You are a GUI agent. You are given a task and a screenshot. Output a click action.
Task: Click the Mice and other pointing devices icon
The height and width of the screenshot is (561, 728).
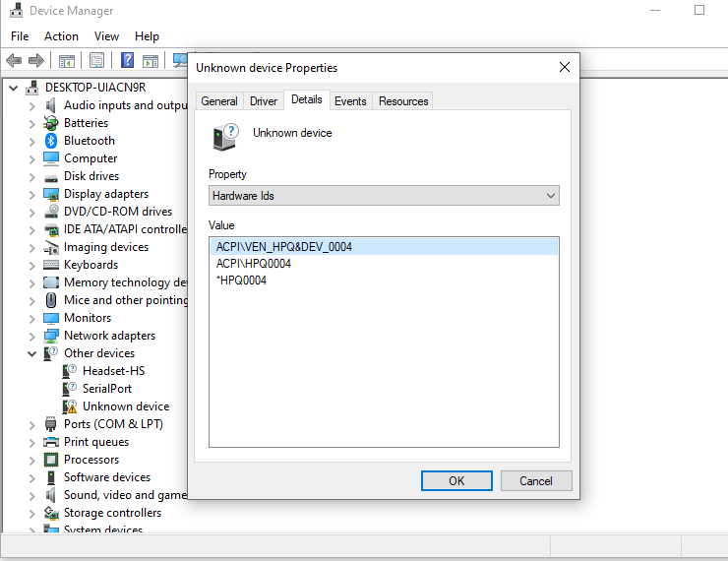(50, 300)
